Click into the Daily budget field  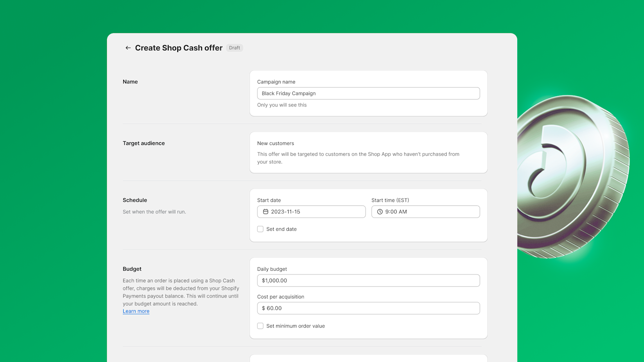pos(368,280)
